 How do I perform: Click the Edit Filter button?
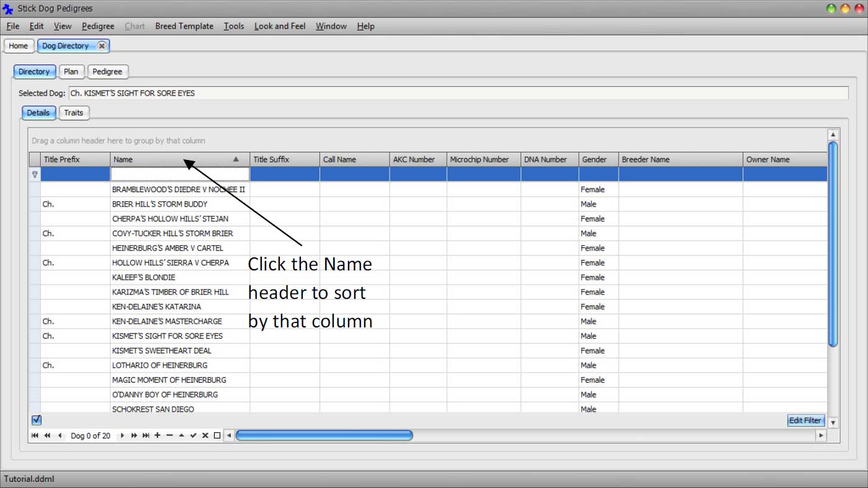805,420
